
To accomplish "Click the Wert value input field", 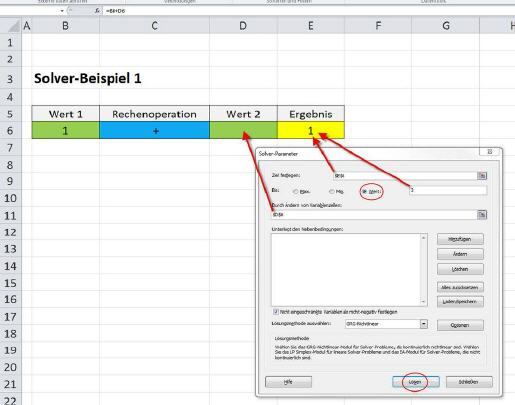I will 448,190.
